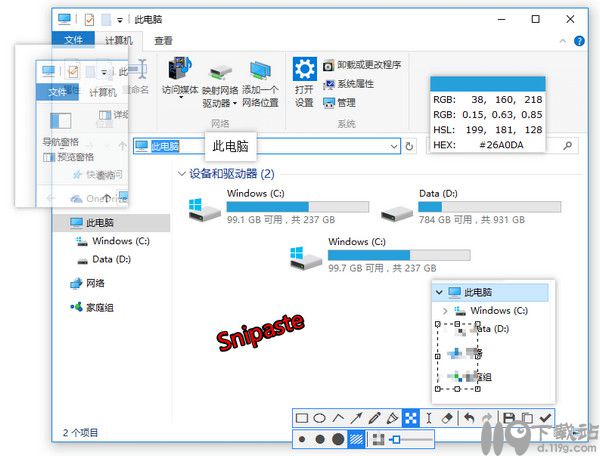Open the quick access toolbar dropdown

[120, 20]
